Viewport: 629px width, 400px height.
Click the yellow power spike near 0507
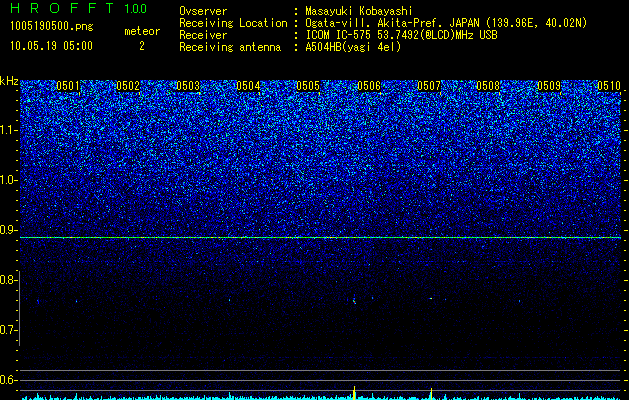coord(431,394)
